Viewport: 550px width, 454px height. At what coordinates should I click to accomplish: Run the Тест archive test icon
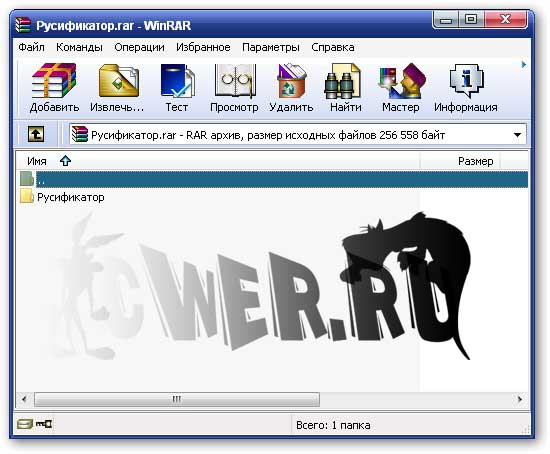pos(177,81)
